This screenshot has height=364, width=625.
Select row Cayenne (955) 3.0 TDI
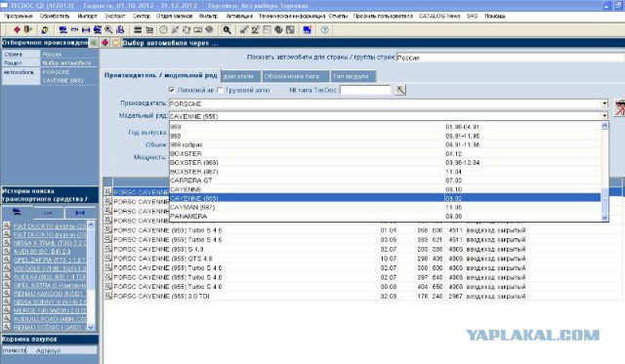pos(362,296)
